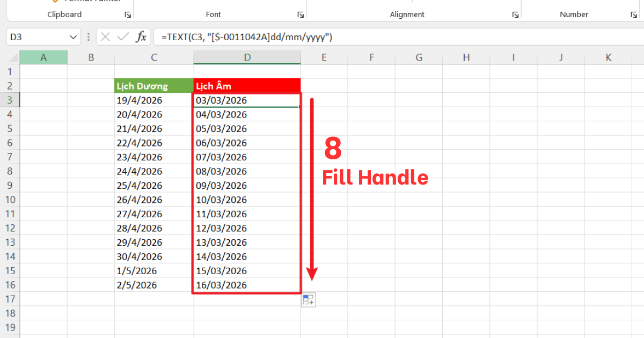The image size is (644, 338).
Task: Select row 3 header
Action: (x=10, y=100)
